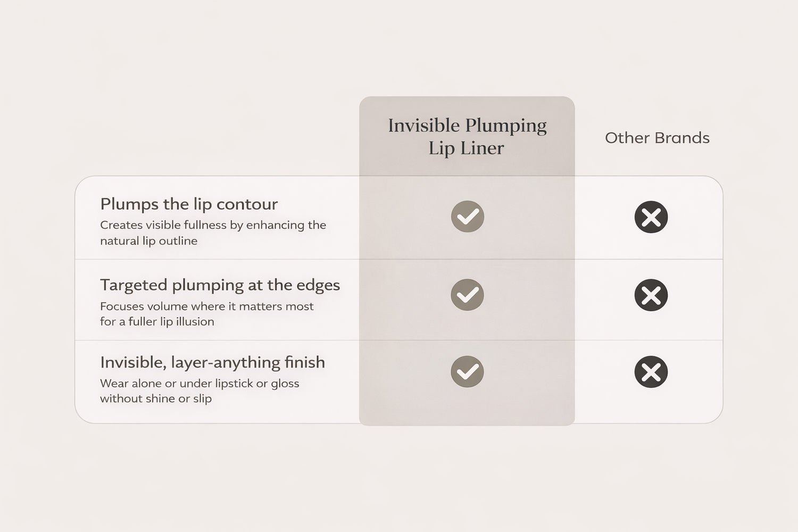Select the 'Plumps the lip contour' heading

(189, 204)
